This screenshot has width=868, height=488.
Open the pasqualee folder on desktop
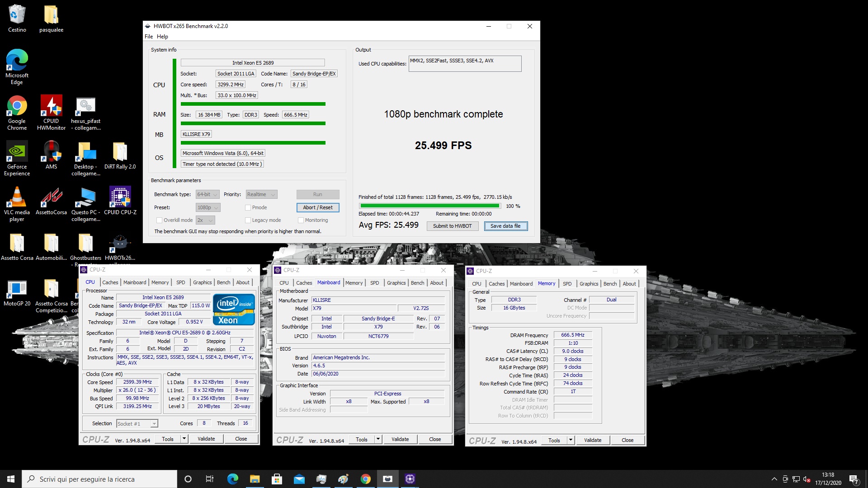pos(51,19)
